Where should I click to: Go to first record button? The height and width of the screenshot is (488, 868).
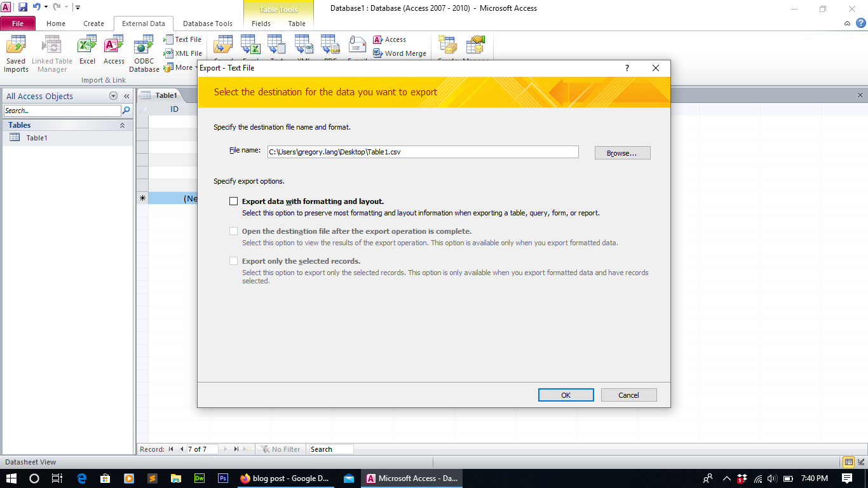171,449
